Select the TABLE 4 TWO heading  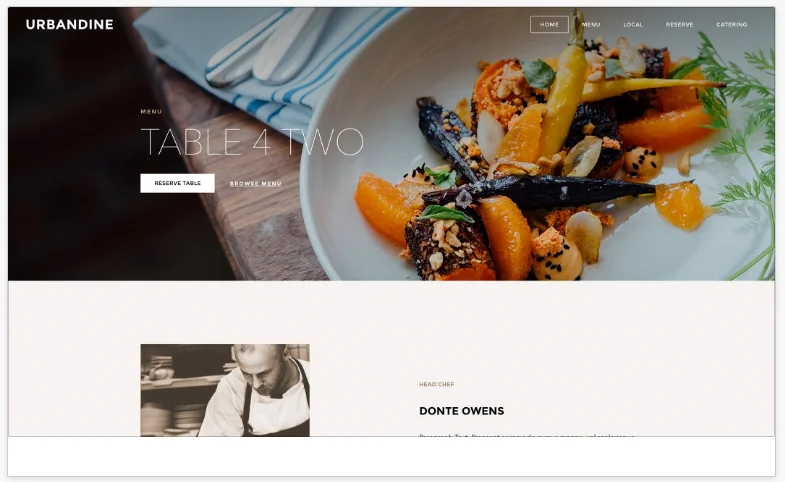pyautogui.click(x=252, y=142)
